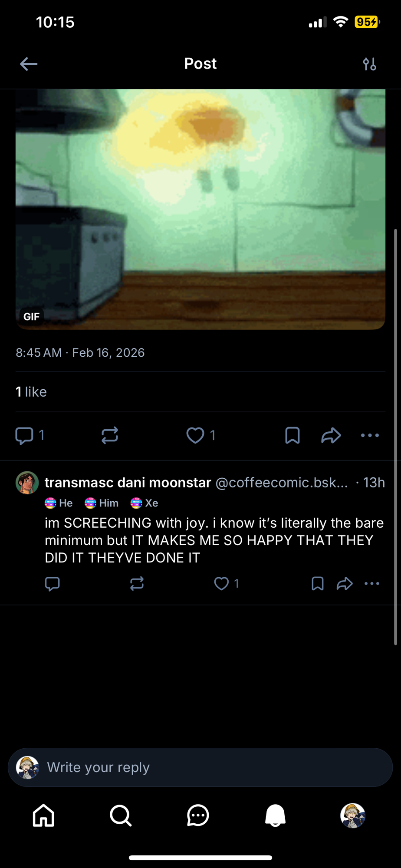Open thread preferences settings icon
Image resolution: width=401 pixels, height=868 pixels.
pyautogui.click(x=369, y=64)
